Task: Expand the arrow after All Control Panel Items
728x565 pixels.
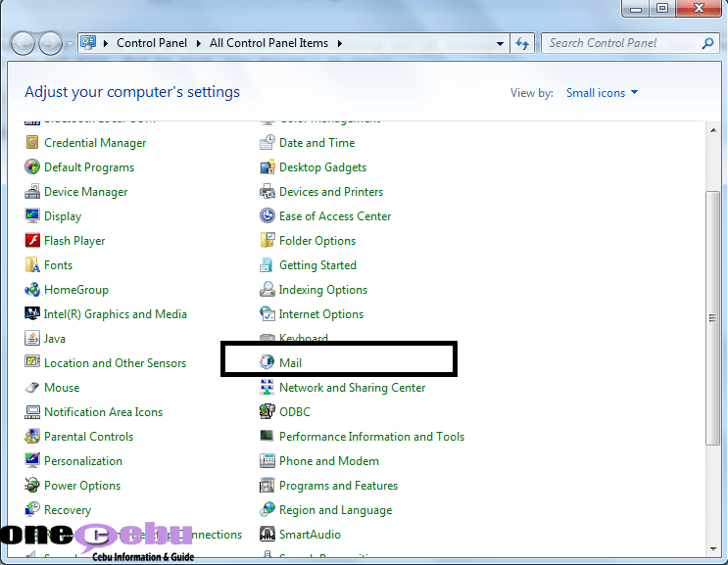Action: point(340,44)
